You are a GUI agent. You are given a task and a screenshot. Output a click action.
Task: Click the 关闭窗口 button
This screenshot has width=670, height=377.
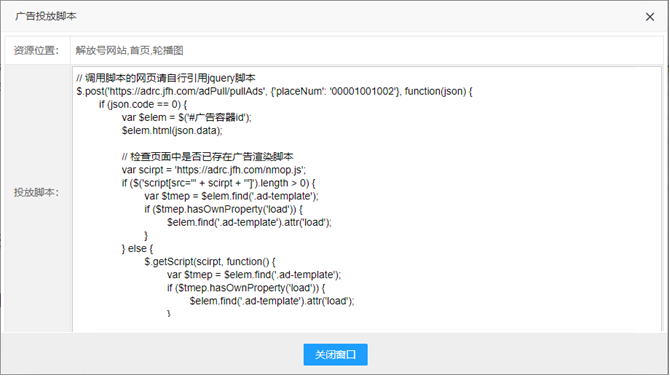[335, 354]
